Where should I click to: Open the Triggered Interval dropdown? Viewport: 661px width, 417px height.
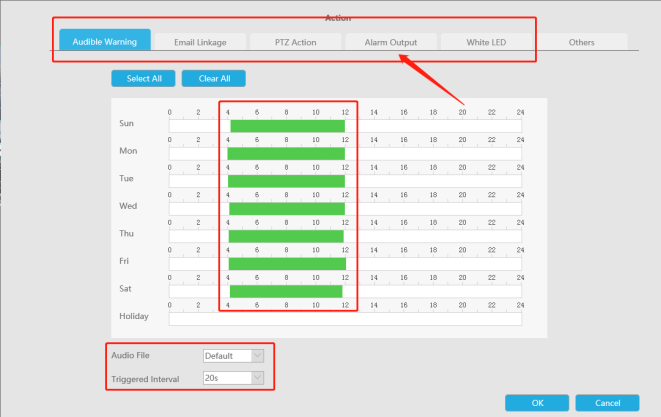[x=233, y=378]
